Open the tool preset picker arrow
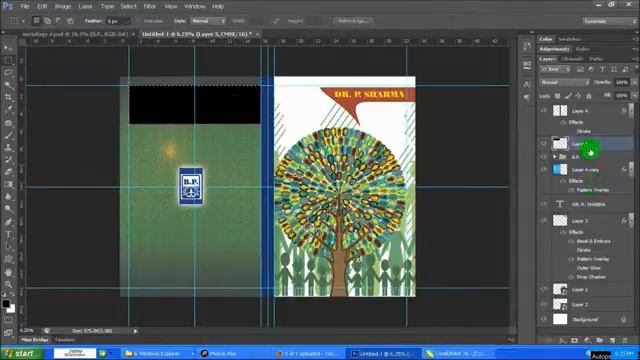The image size is (640, 360). (23, 21)
